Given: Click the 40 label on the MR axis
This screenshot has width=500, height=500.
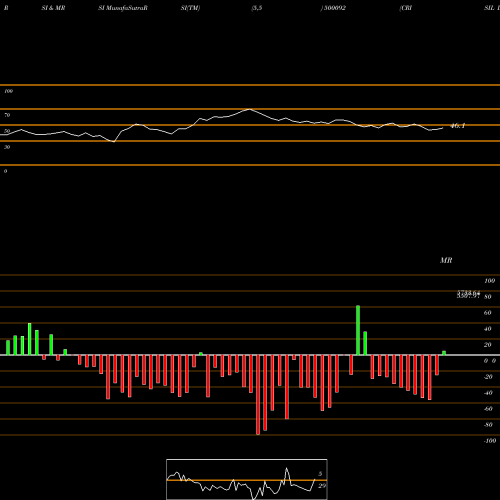Looking at the screenshot, I should [x=488, y=329].
